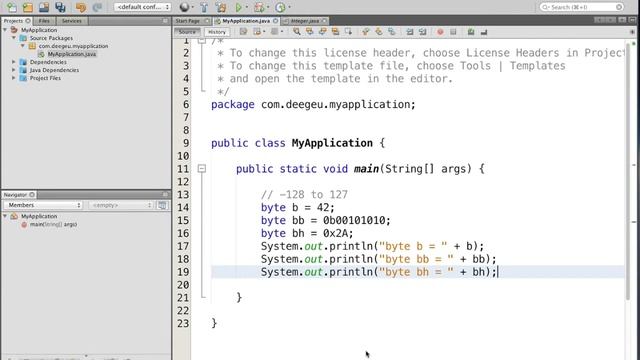This screenshot has height=360, width=640.
Task: Click the Profile Project icon
Action: (280, 7)
